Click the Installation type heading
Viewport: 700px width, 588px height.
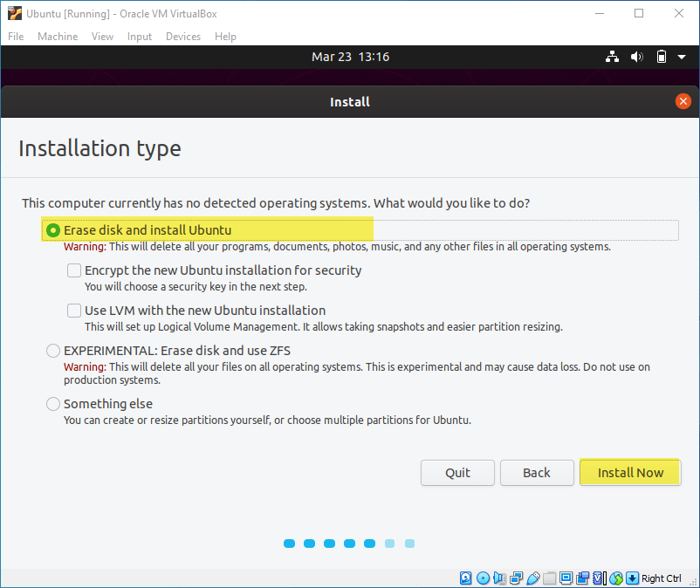(100, 148)
